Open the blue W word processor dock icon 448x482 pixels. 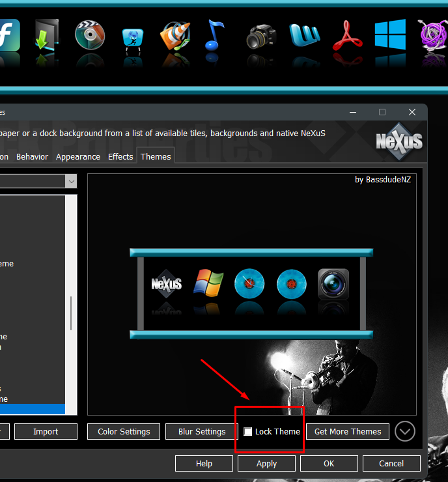[304, 36]
